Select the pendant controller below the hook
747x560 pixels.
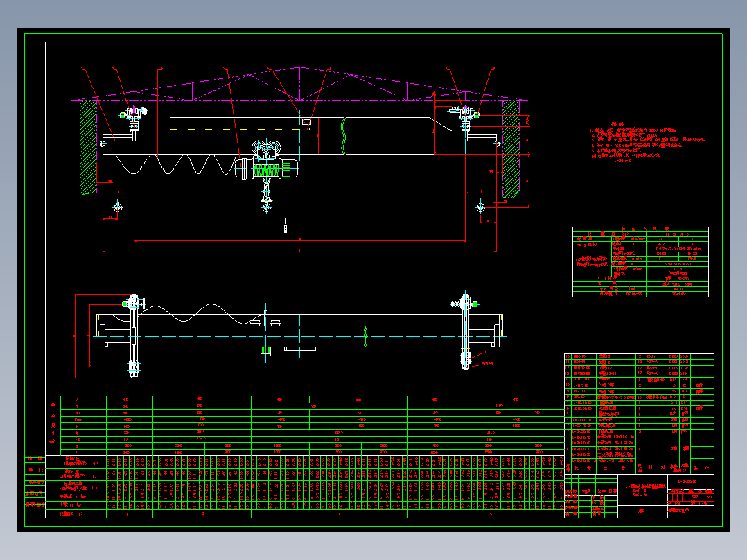(285, 225)
